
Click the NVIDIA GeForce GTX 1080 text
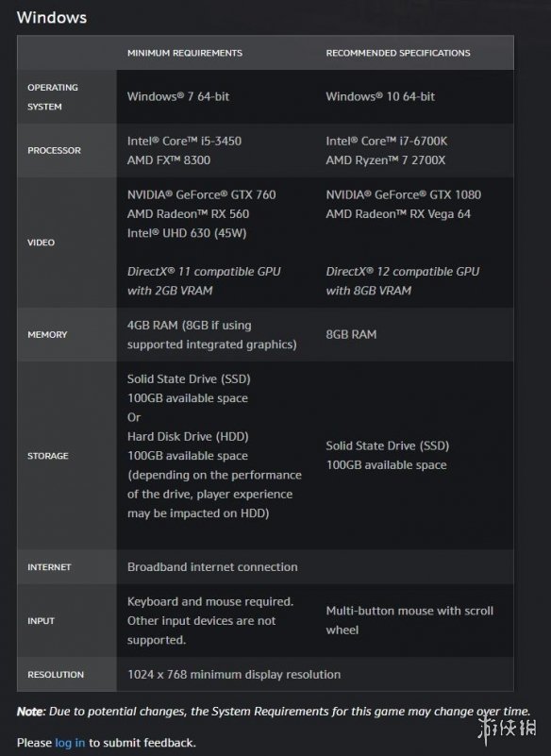click(404, 194)
